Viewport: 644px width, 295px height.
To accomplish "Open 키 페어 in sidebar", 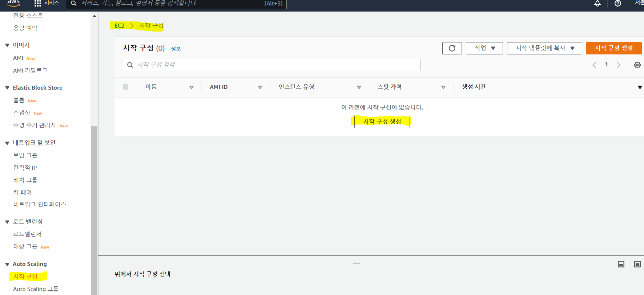I will [22, 192].
